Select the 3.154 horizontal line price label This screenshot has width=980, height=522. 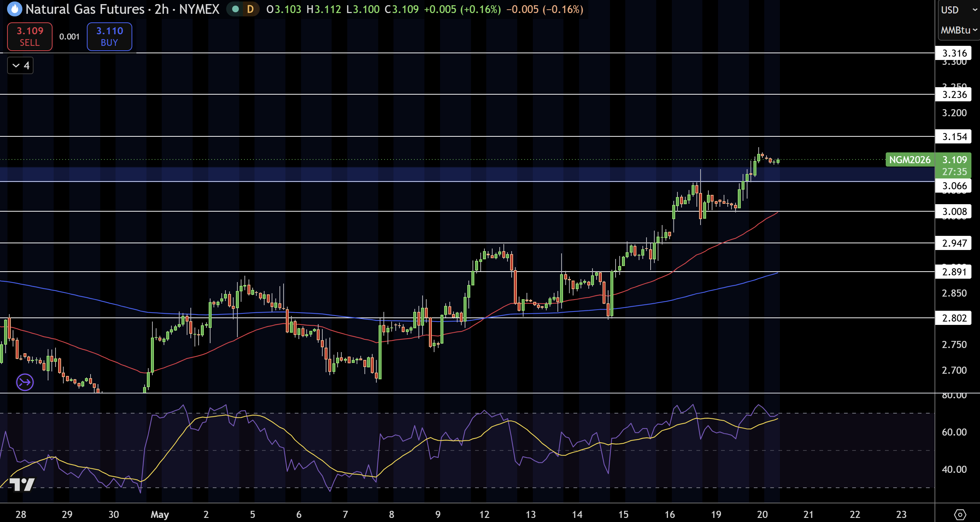click(954, 137)
